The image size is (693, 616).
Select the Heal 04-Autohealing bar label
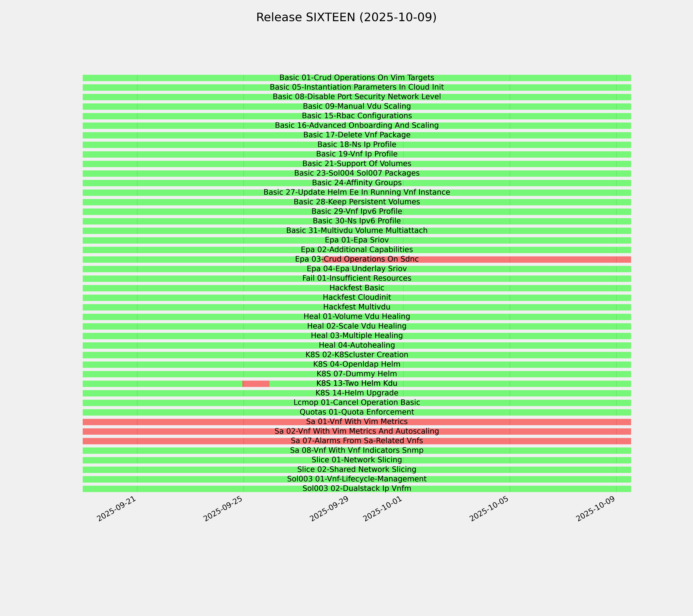[357, 345]
